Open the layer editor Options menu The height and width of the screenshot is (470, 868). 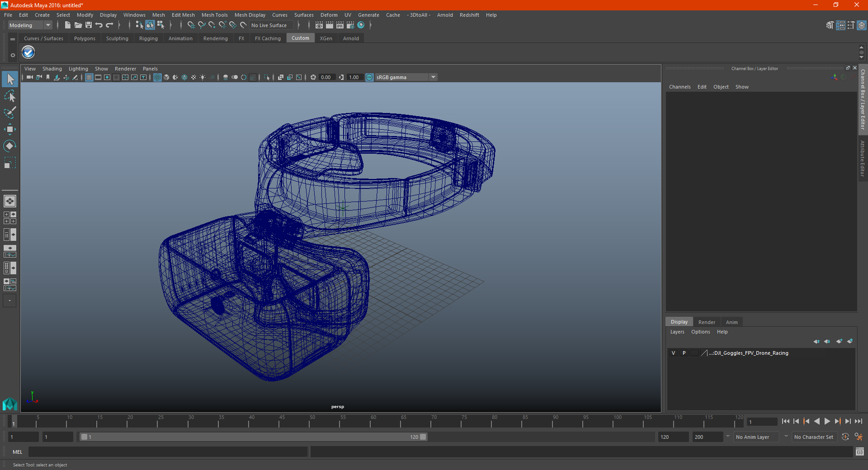pos(700,332)
